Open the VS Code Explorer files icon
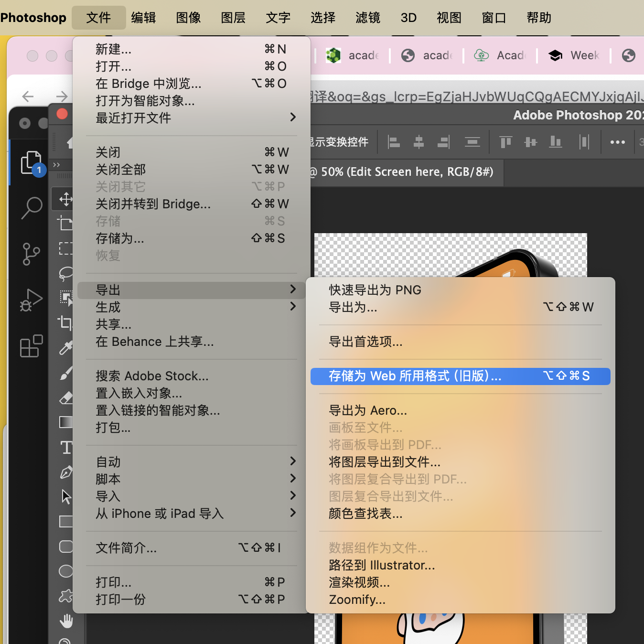The height and width of the screenshot is (644, 644). click(x=32, y=162)
